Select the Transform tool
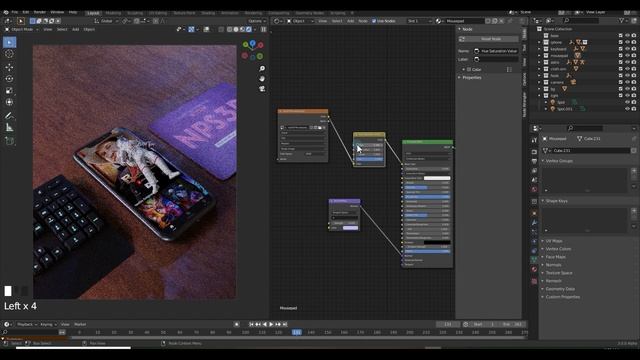This screenshot has width=640, height=360. (x=9, y=102)
